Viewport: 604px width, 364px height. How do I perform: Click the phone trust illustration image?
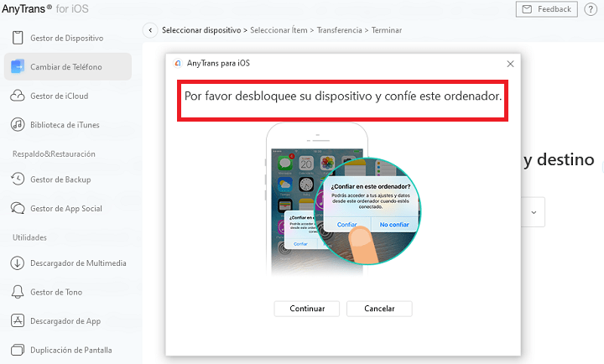343,199
